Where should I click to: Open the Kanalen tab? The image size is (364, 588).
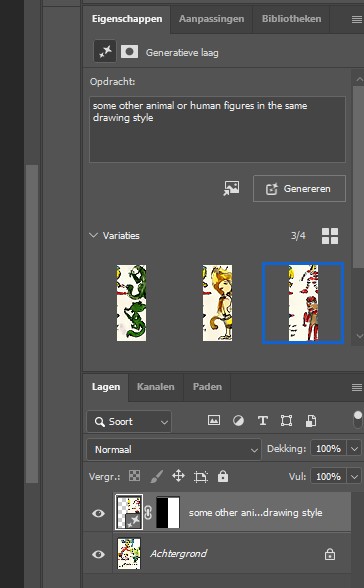tap(156, 387)
